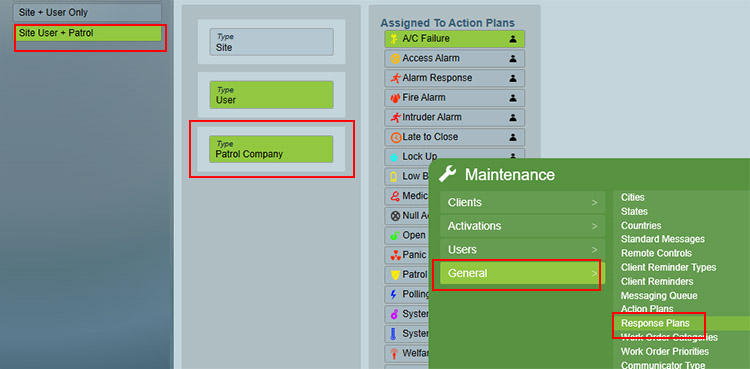750x369 pixels.
Task: Open Work Order Categories entry
Action: pyautogui.click(x=669, y=337)
